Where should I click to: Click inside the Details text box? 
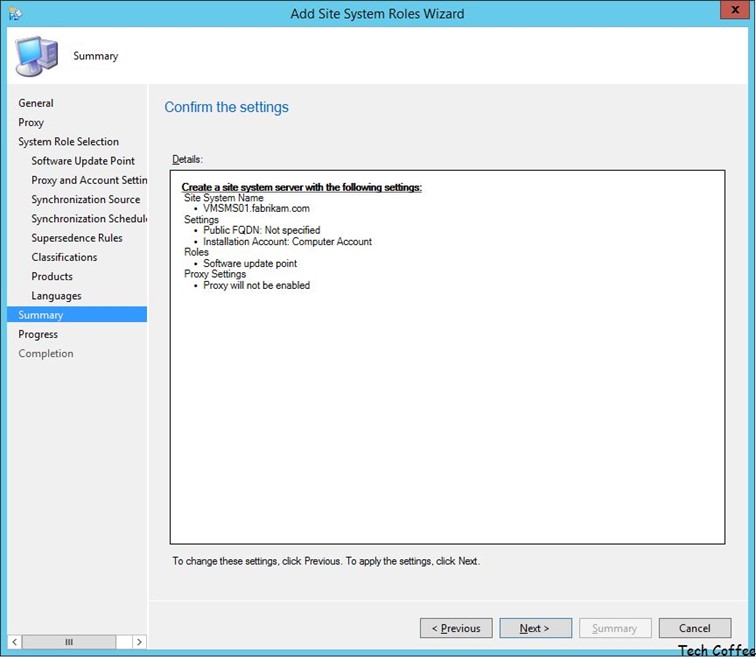(x=447, y=357)
